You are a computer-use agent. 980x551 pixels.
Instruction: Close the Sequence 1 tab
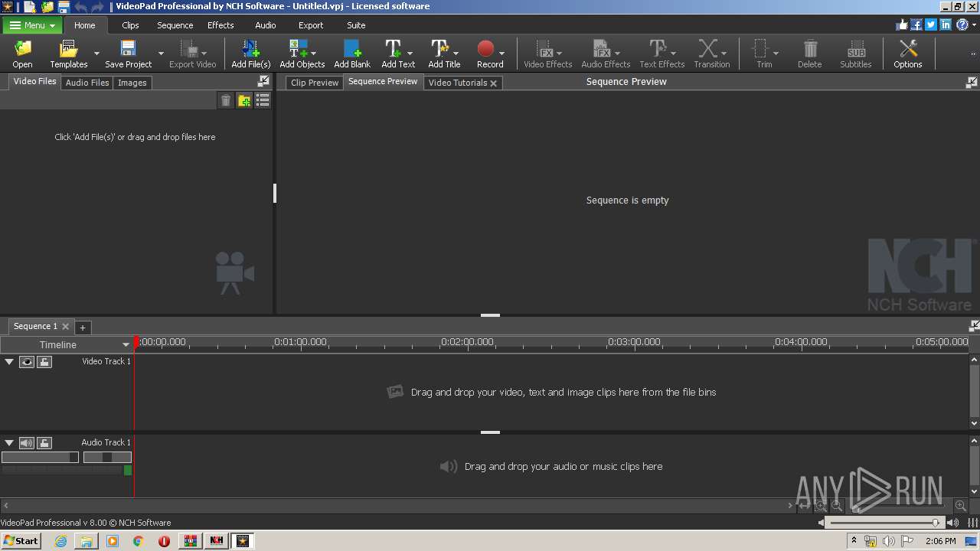pyautogui.click(x=66, y=327)
